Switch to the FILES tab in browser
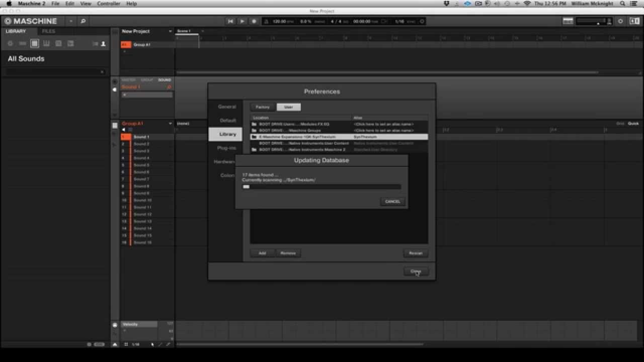Viewport: 644px width, 362px height. pyautogui.click(x=49, y=31)
